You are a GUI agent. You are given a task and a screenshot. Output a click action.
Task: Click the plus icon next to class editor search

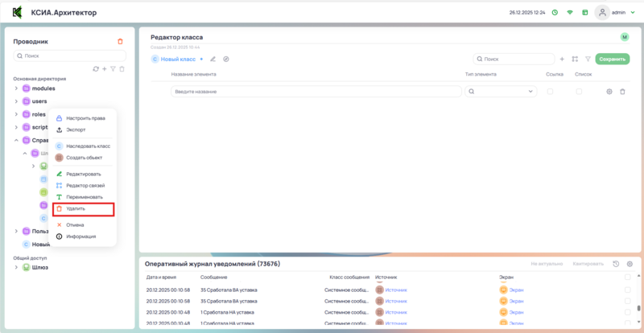pyautogui.click(x=562, y=59)
